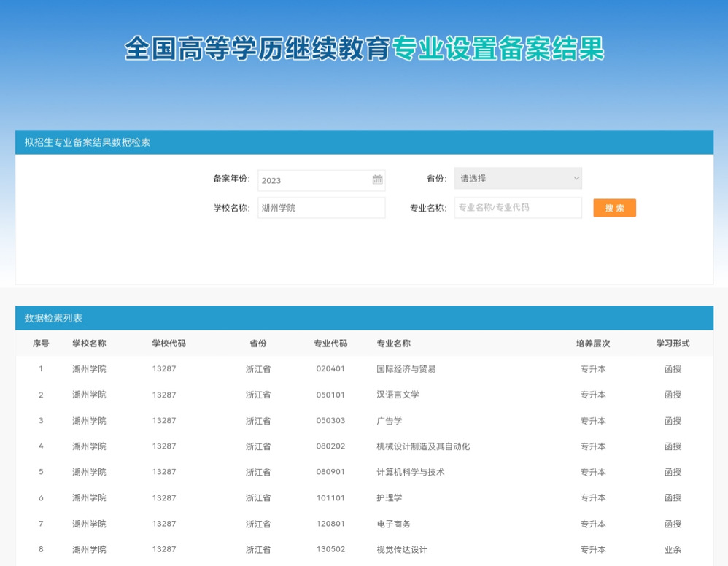Open the calendar icon in filing year field
Image resolution: width=728 pixels, height=566 pixels.
coord(377,180)
